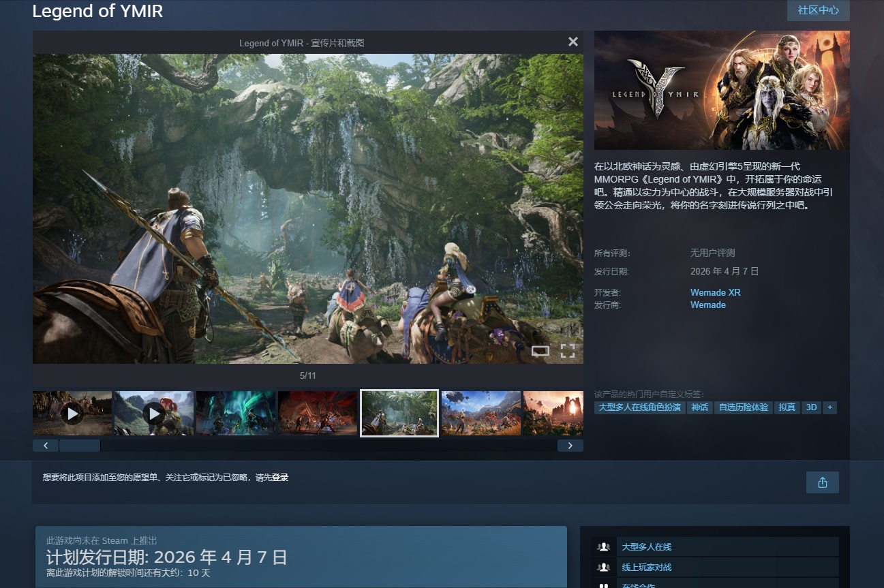This screenshot has width=884, height=588.
Task: Click the share icon button
Action: pos(822,482)
